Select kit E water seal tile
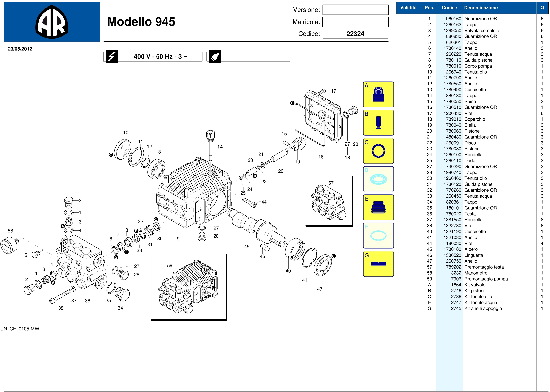Screen dimensions: 550x392 pos(378,207)
